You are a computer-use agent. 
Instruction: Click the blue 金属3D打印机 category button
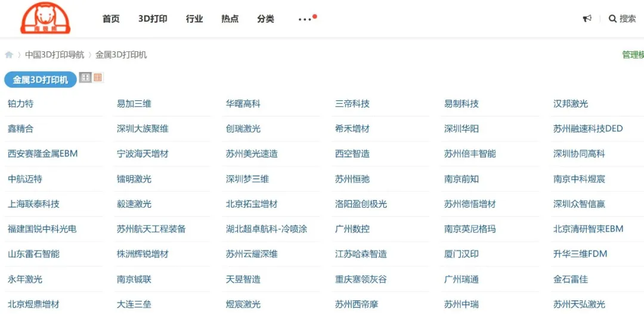[41, 79]
